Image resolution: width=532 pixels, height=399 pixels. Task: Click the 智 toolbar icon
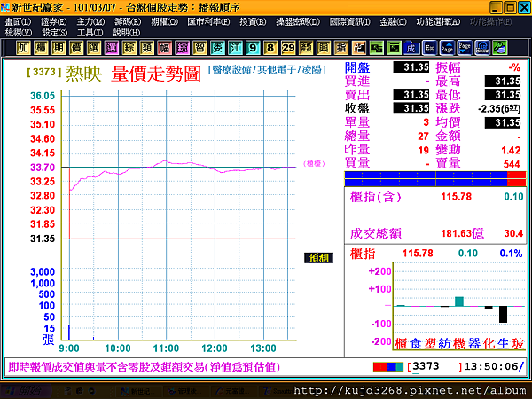pyautogui.click(x=199, y=48)
